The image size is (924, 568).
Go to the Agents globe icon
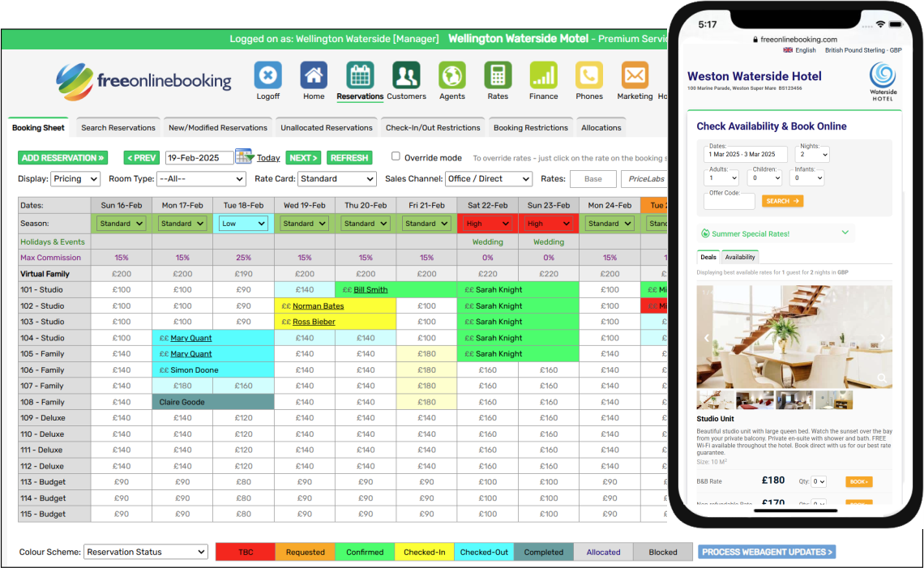(452, 75)
